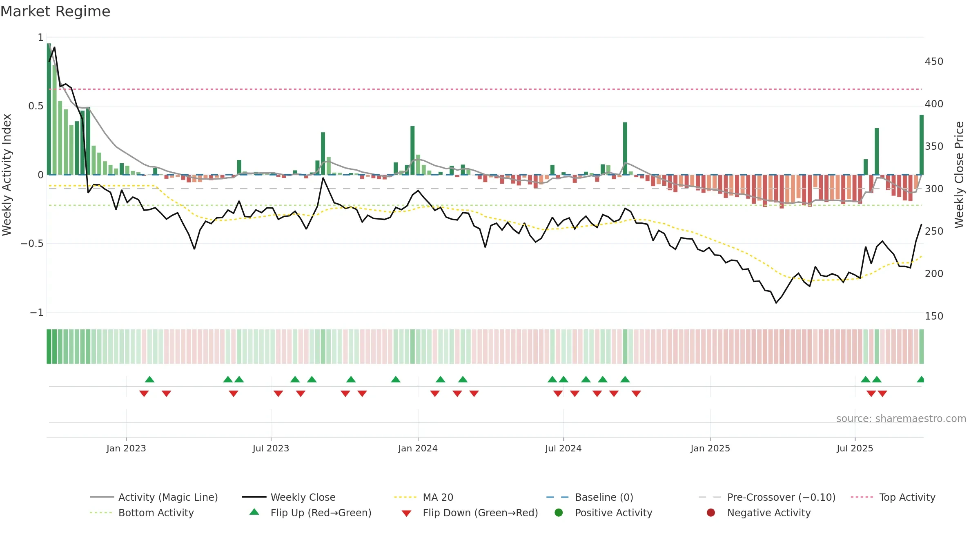Click the Jan 2024 x-axis label
The width and height of the screenshot is (980, 551).
418,448
